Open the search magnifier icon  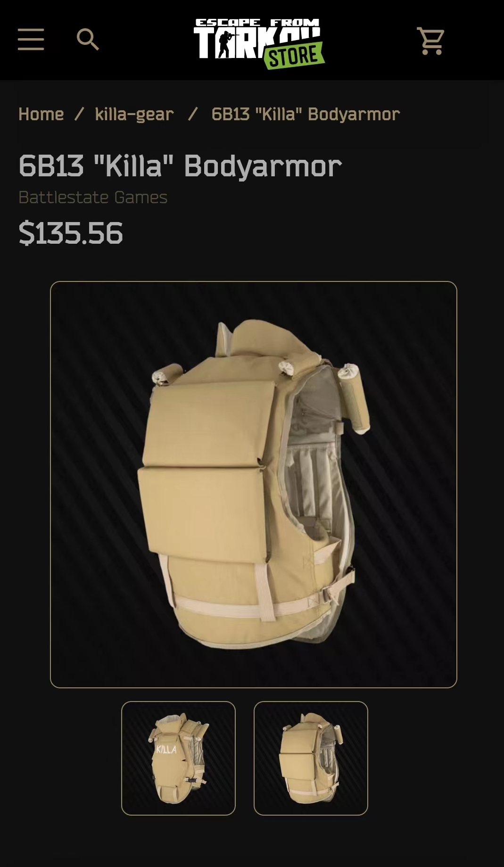[88, 40]
